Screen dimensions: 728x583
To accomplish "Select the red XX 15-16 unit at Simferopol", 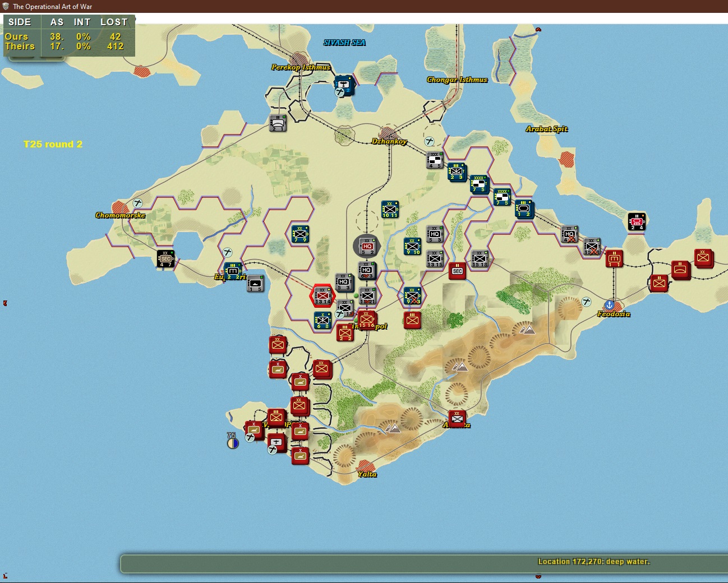I will [x=367, y=320].
